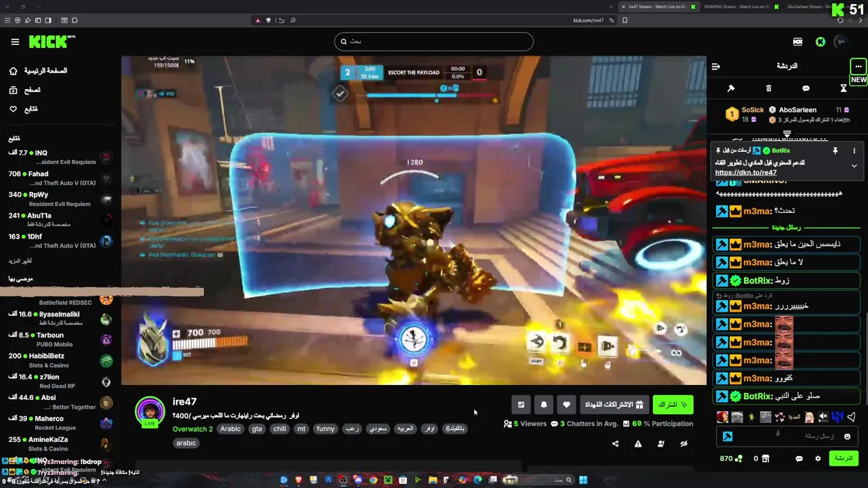
Task: Select the hearts emote in quick emotes
Action: 780,417
